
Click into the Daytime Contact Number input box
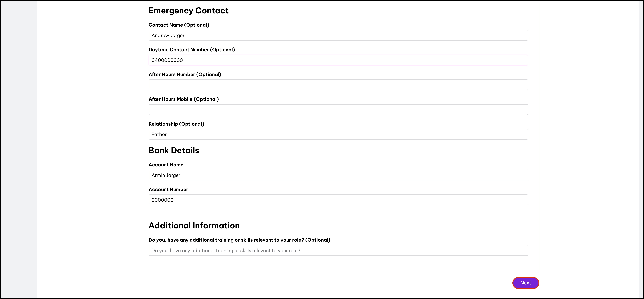pos(338,60)
